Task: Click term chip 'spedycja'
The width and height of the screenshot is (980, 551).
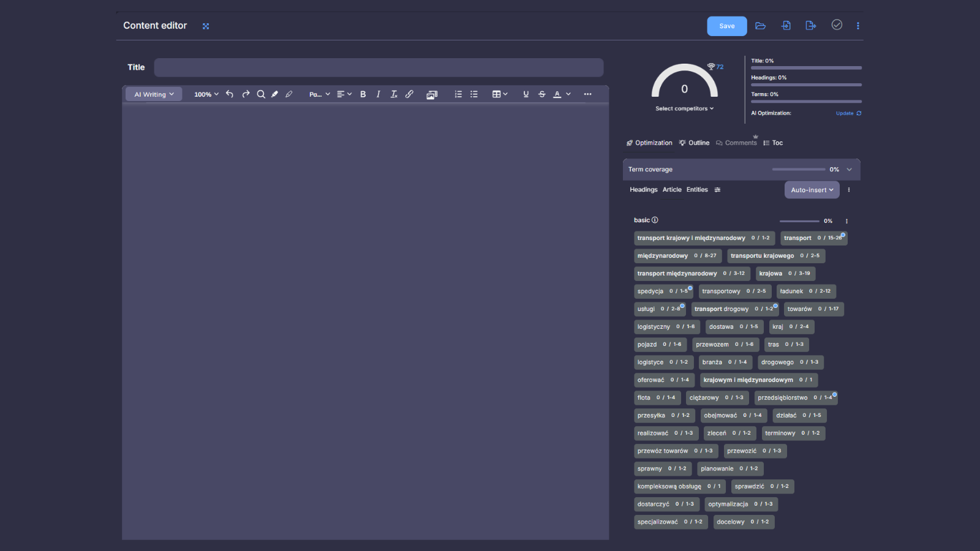Action: pyautogui.click(x=663, y=291)
